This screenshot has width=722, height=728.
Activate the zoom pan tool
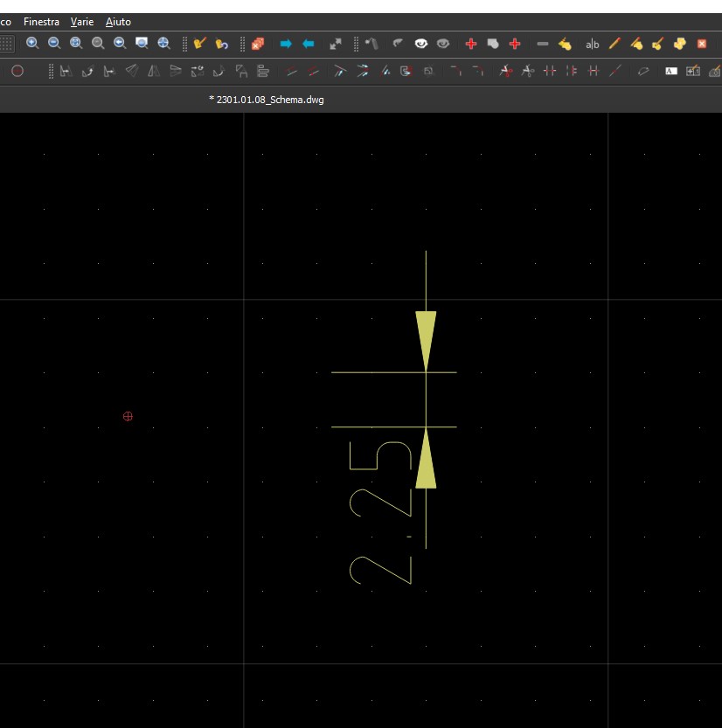[x=163, y=44]
